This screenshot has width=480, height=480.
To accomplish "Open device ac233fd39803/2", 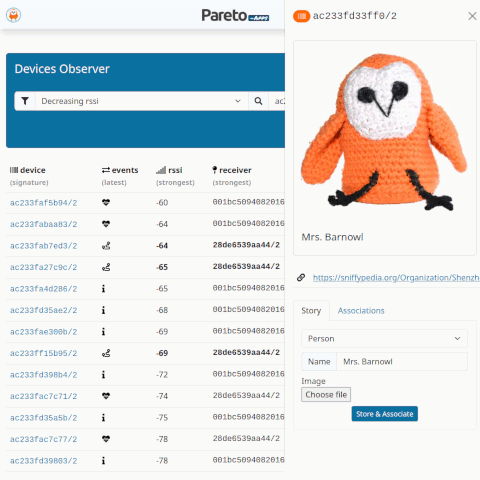I will point(43,461).
